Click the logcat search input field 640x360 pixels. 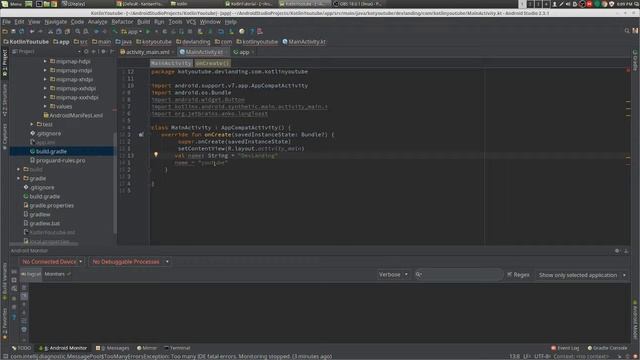point(459,275)
